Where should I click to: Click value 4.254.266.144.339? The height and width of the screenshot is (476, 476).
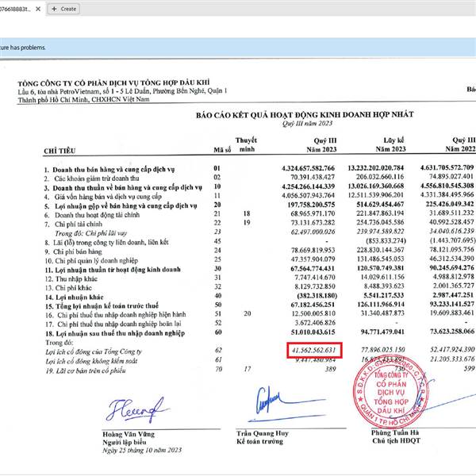pos(308,186)
